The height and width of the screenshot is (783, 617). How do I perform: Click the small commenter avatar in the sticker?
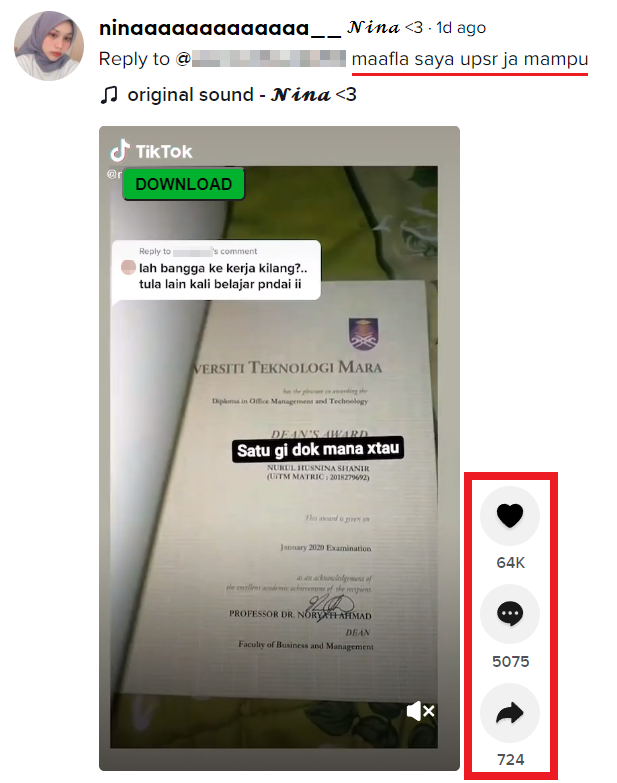[x=128, y=267]
